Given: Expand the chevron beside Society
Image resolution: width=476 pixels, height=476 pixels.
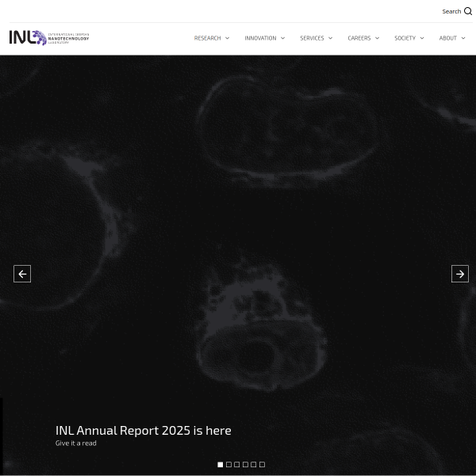Looking at the screenshot, I should pos(422,38).
